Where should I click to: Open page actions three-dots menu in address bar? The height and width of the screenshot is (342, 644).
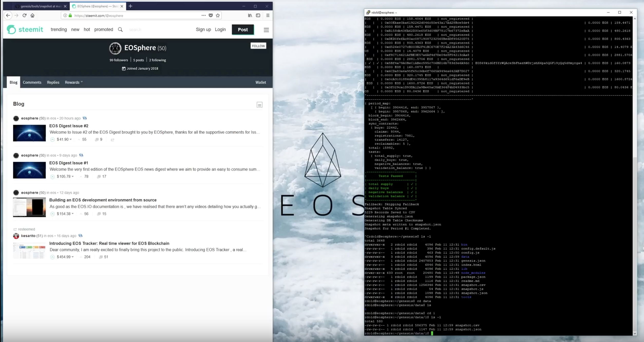coord(203,15)
